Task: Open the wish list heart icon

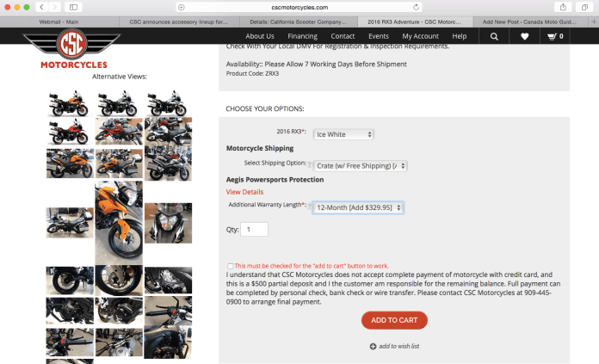Action: coord(524,36)
